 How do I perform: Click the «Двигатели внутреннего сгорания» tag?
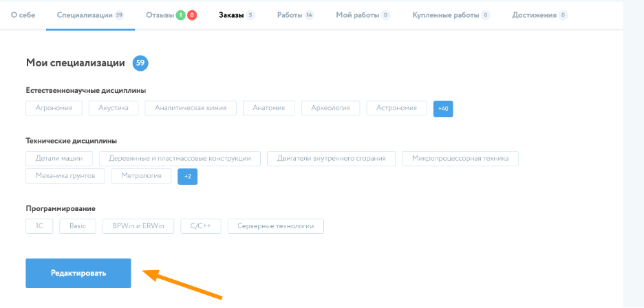point(331,159)
